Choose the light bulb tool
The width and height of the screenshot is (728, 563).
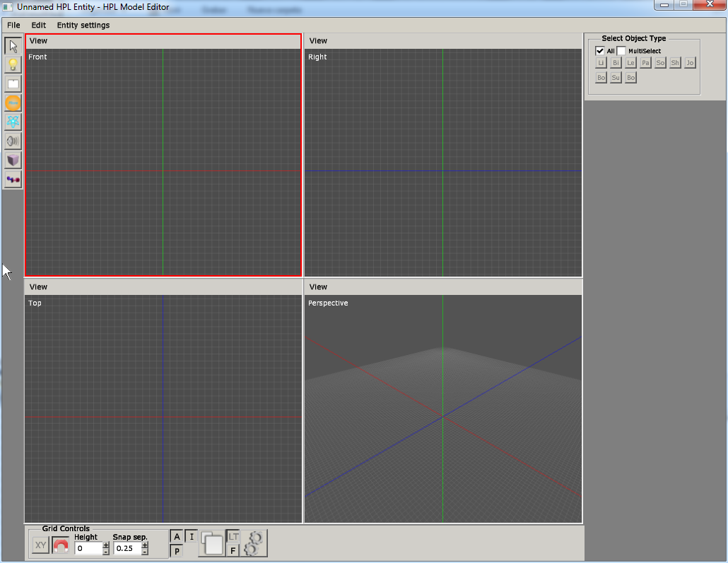click(x=13, y=65)
